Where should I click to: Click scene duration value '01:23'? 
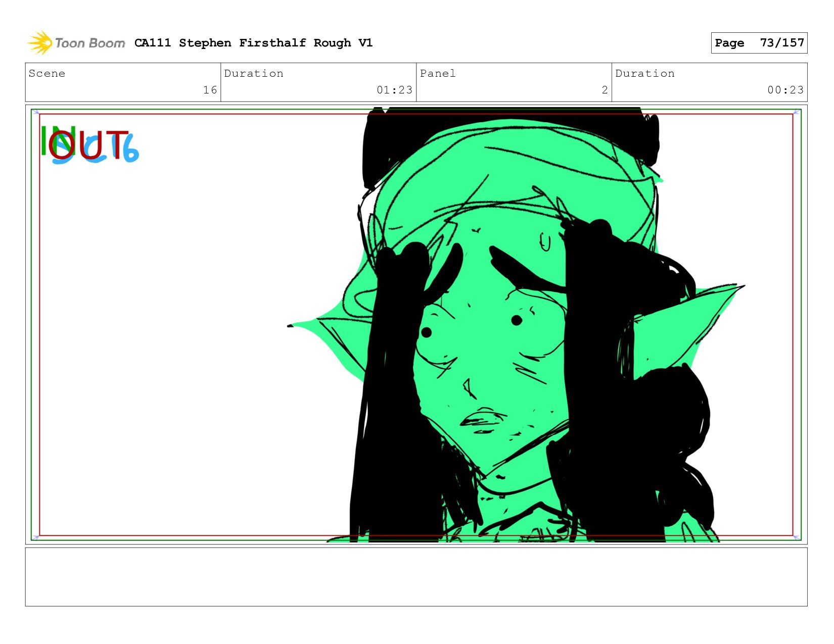(394, 90)
